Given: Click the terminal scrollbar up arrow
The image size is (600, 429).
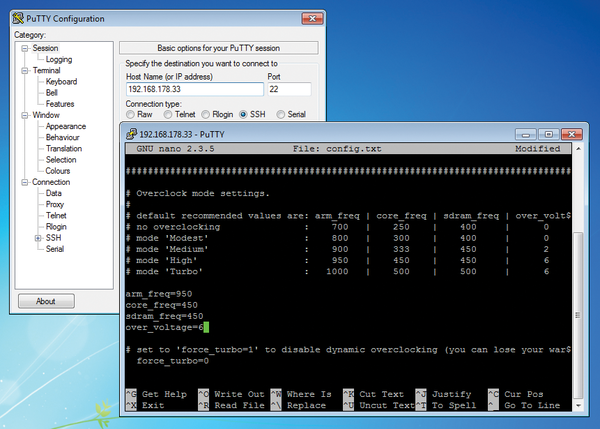Looking at the screenshot, I should 578,148.
